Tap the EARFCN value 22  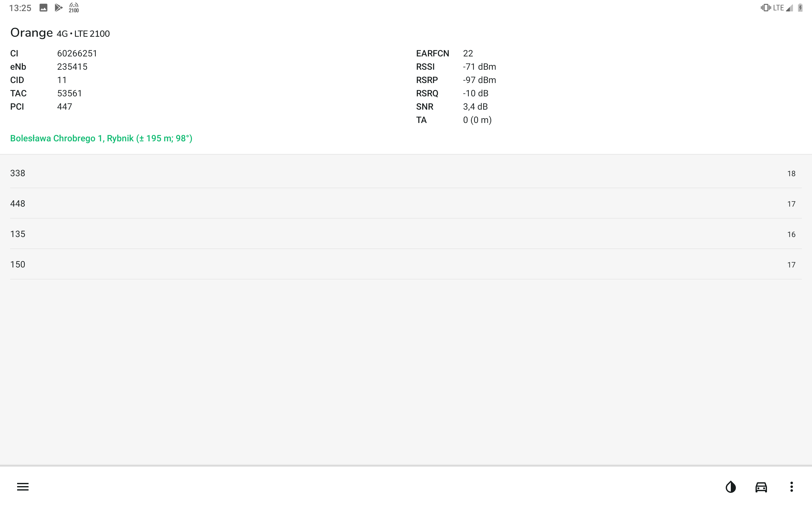click(x=468, y=53)
